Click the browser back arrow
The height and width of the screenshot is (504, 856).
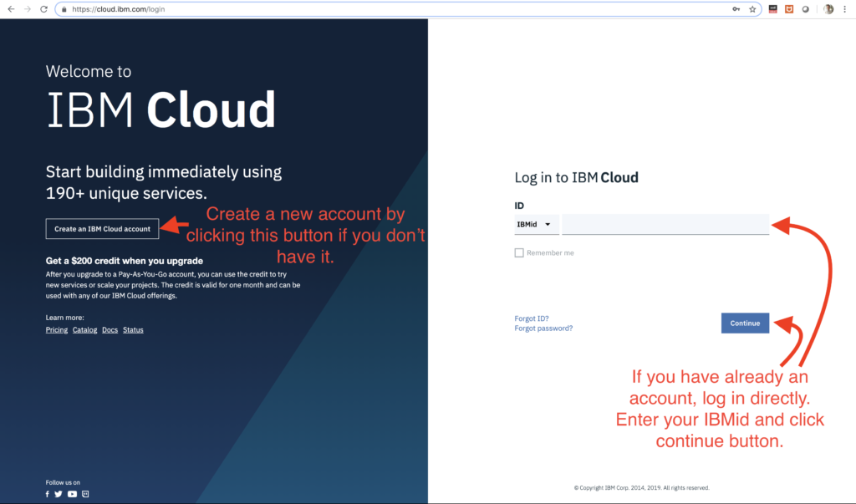point(11,9)
